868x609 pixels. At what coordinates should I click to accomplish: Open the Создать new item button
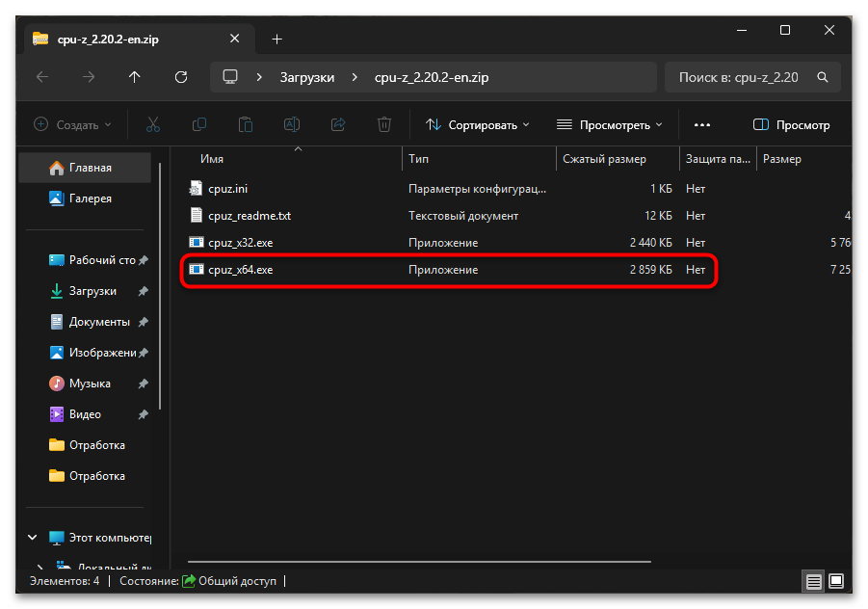click(72, 124)
